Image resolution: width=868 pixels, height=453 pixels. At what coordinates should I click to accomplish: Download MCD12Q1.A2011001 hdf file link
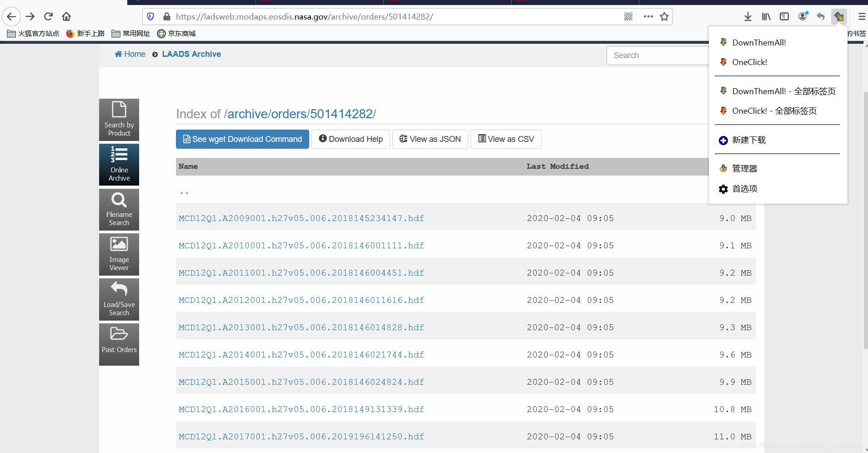pyautogui.click(x=301, y=273)
